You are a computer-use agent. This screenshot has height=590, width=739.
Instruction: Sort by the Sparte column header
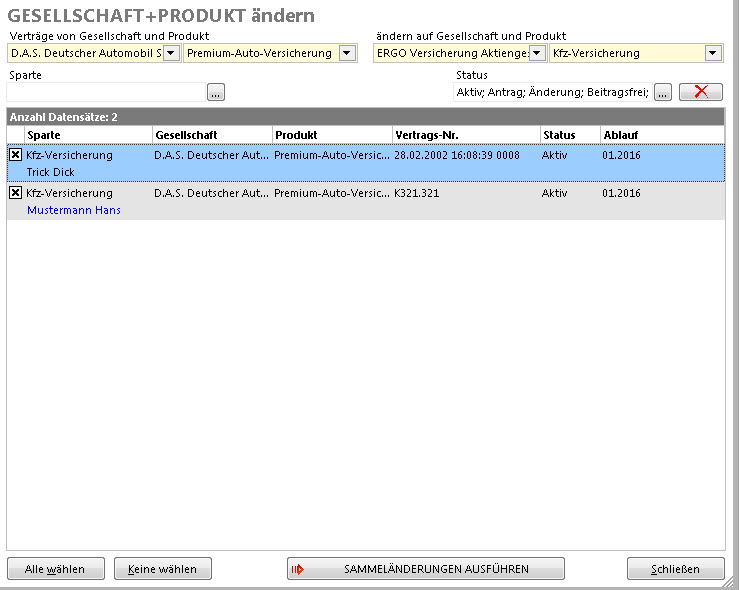(88, 135)
